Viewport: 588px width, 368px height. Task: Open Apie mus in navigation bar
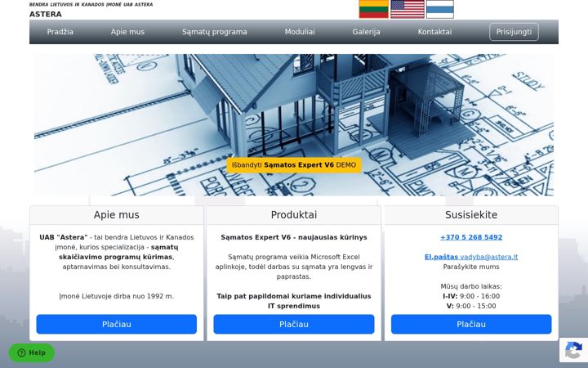point(127,32)
